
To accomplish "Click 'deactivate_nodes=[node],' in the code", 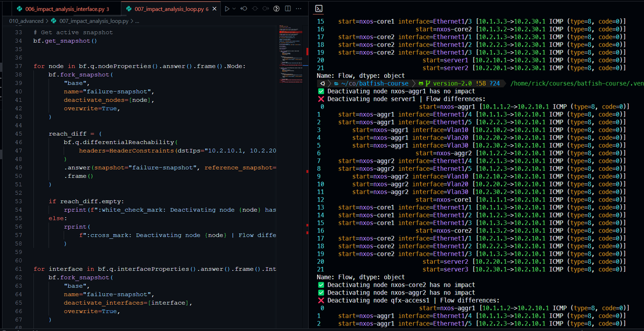I will tap(109, 100).
